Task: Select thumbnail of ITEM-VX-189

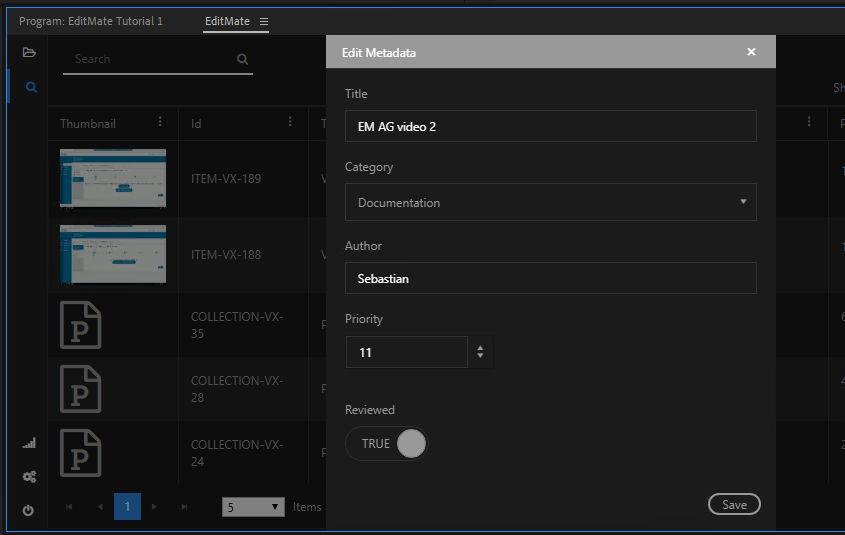Action: 113,179
